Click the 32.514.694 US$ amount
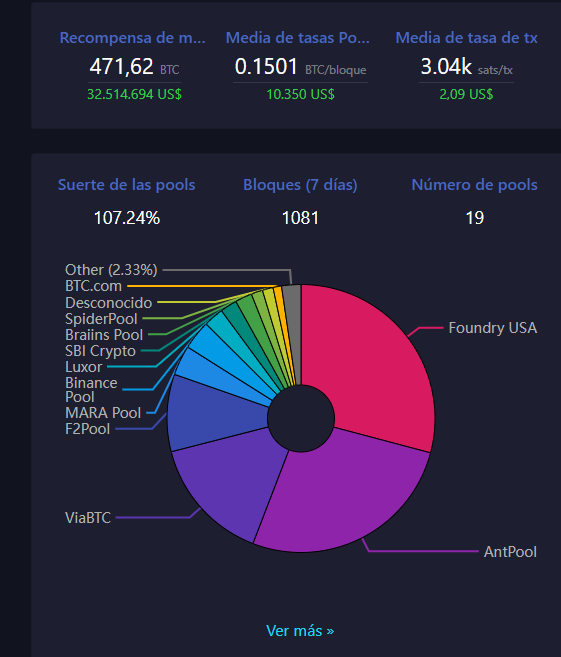The height and width of the screenshot is (657, 561). tap(134, 94)
